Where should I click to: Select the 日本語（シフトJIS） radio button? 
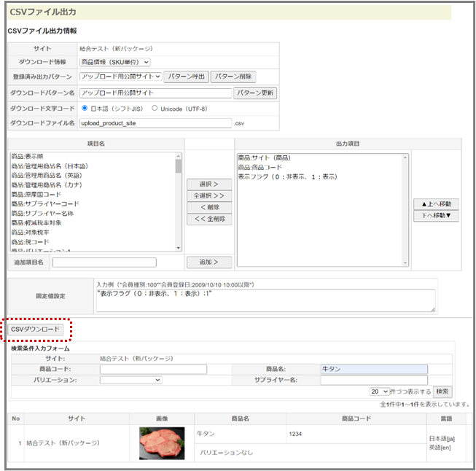(x=85, y=109)
